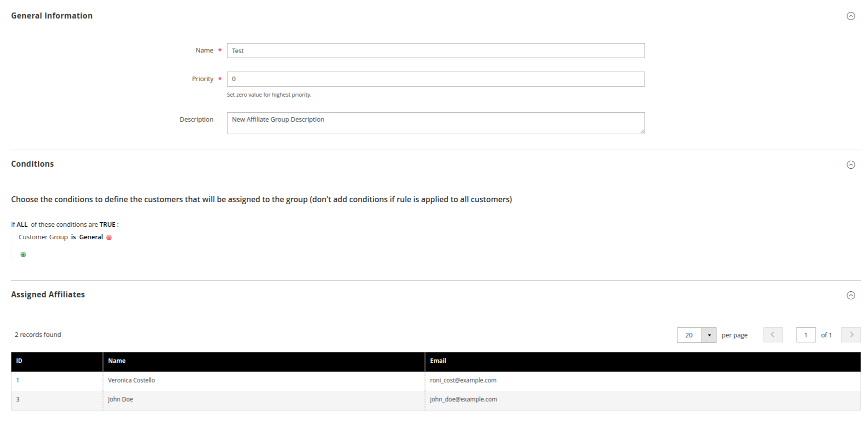Viewport: 868px width, 426px height.
Task: Edit the Customer Group operator 'is'
Action: [73, 237]
